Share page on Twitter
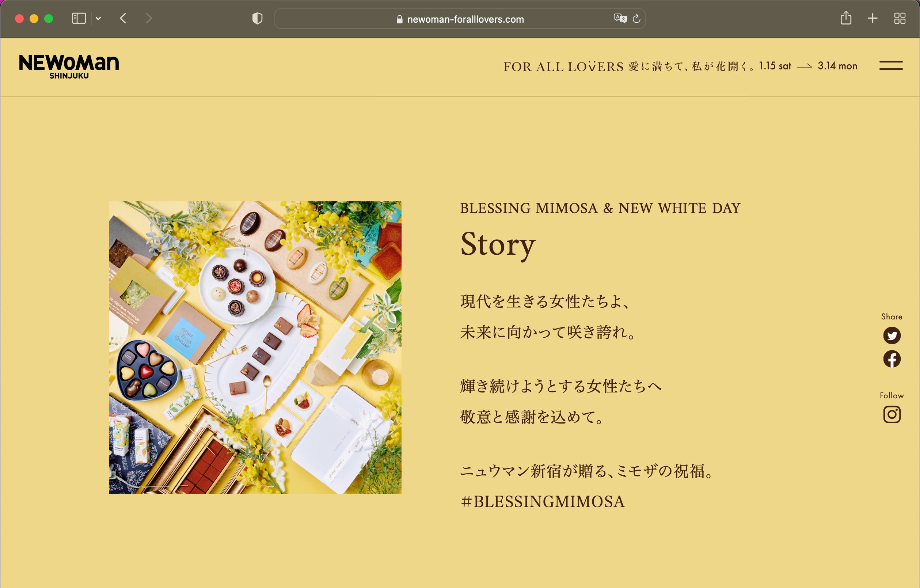Viewport: 920px width, 588px height. pyautogui.click(x=892, y=335)
